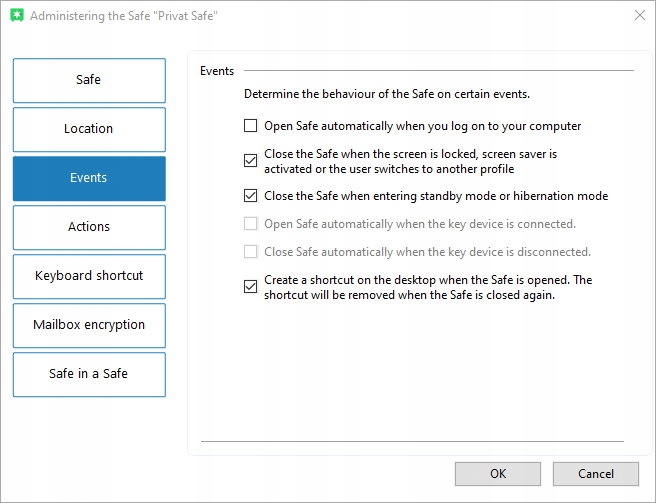656x503 pixels.
Task: Switch to the Location tab
Action: 89,129
